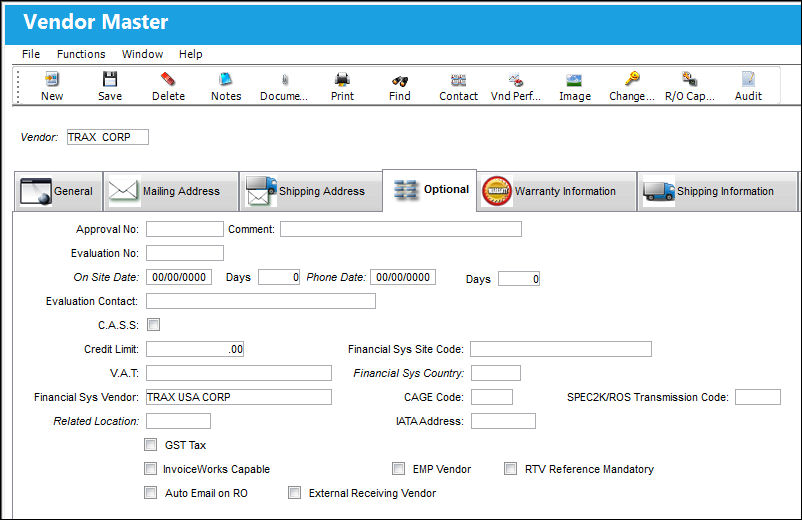Open the Help menu
Viewport: 802px width, 520px height.
[x=190, y=54]
